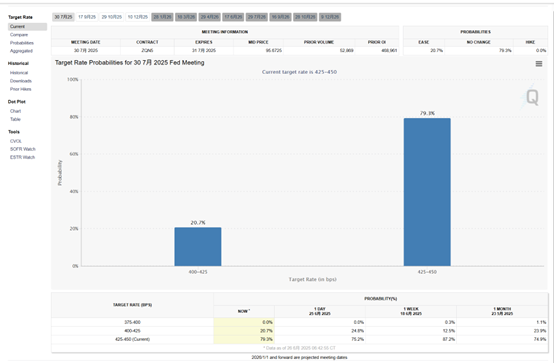This screenshot has height=363, width=554.
Task: Open the 10 12月25 meeting tab
Action: [138, 17]
